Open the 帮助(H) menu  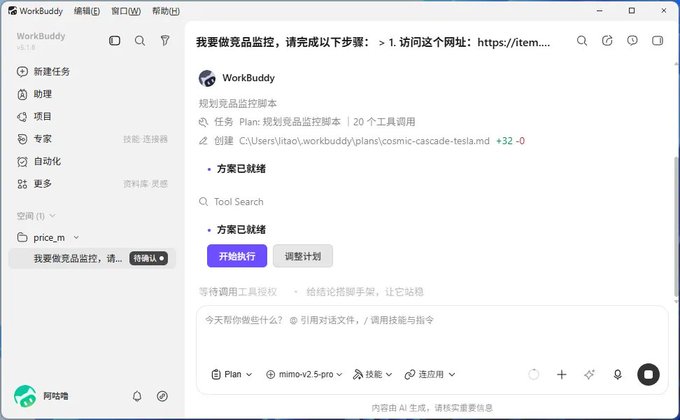[166, 11]
